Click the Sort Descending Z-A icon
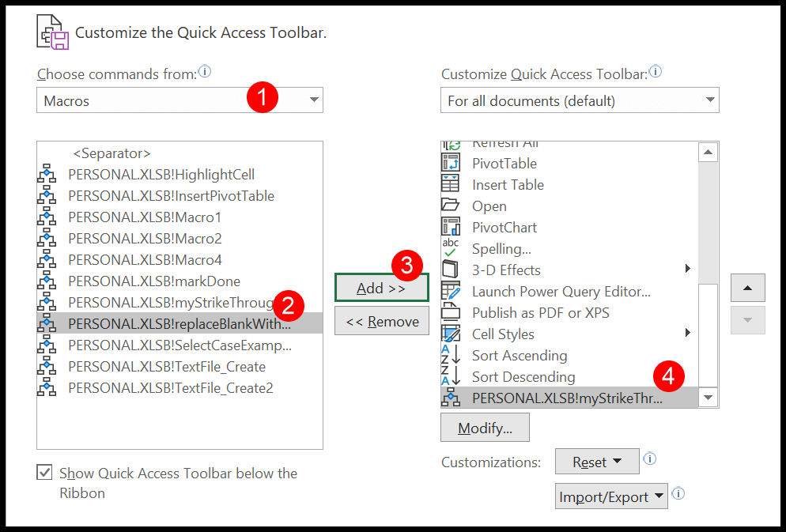The width and height of the screenshot is (786, 532). pos(450,376)
